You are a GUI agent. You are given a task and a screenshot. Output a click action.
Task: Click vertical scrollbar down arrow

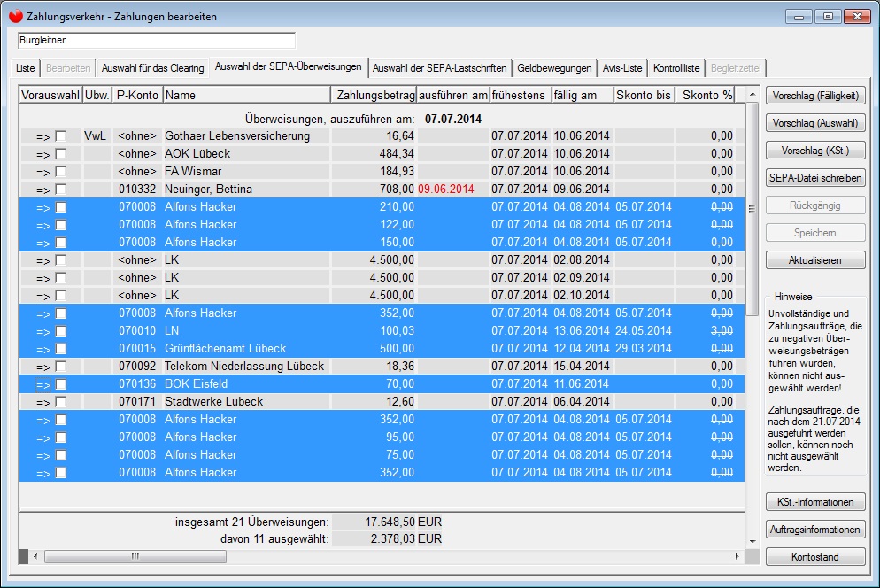tap(753, 541)
